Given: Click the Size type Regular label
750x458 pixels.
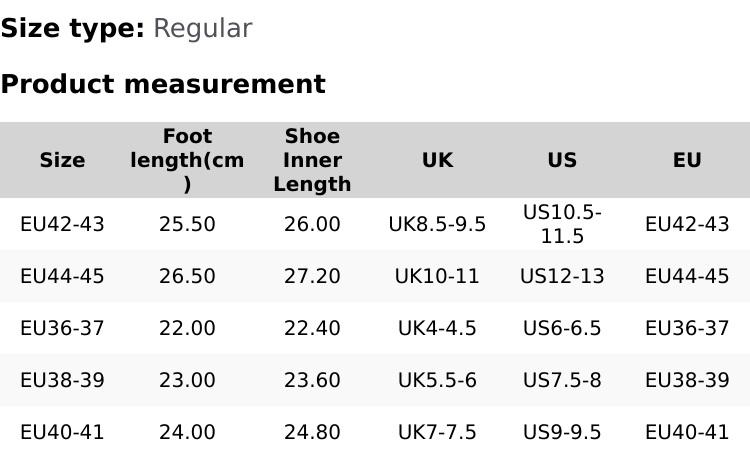Looking at the screenshot, I should 126,28.
